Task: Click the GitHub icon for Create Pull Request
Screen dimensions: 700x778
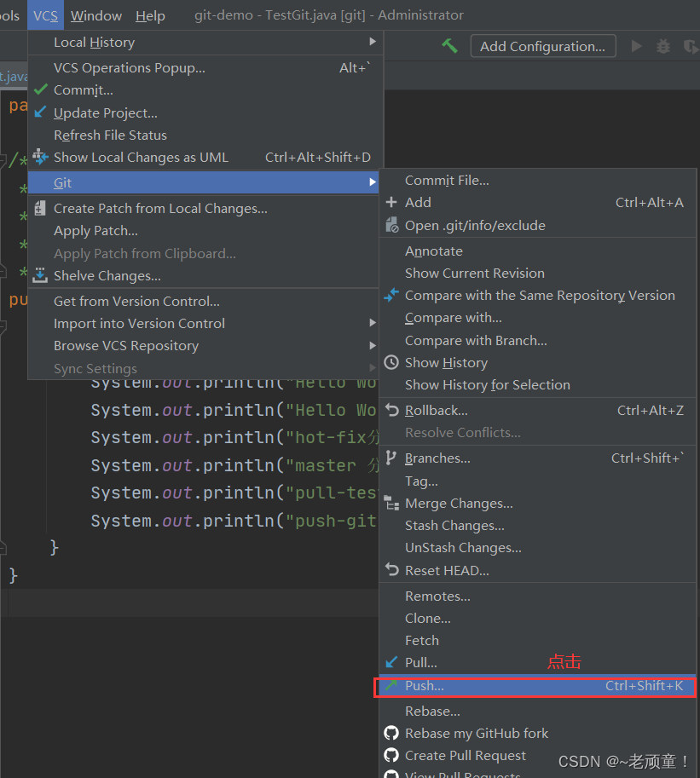Action: point(391,755)
